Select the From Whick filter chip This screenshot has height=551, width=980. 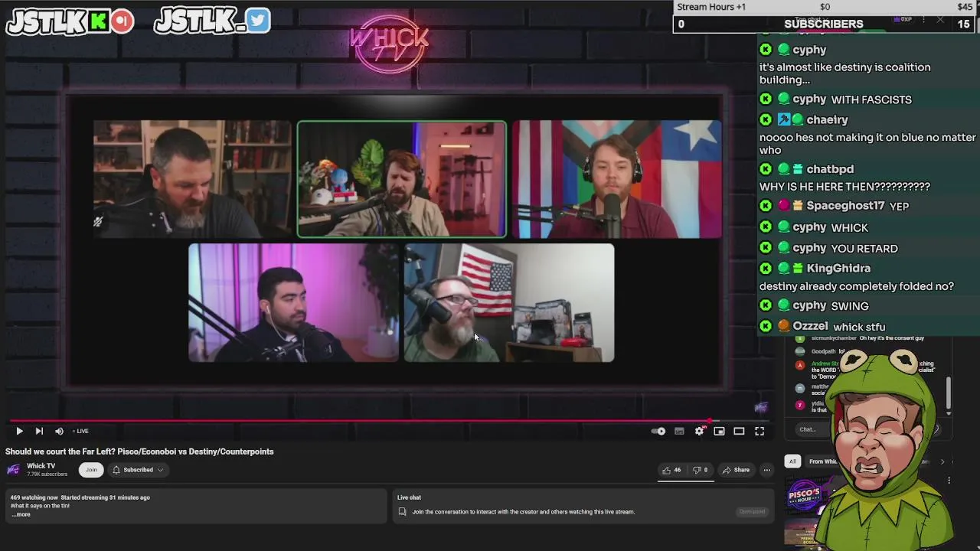(x=823, y=461)
